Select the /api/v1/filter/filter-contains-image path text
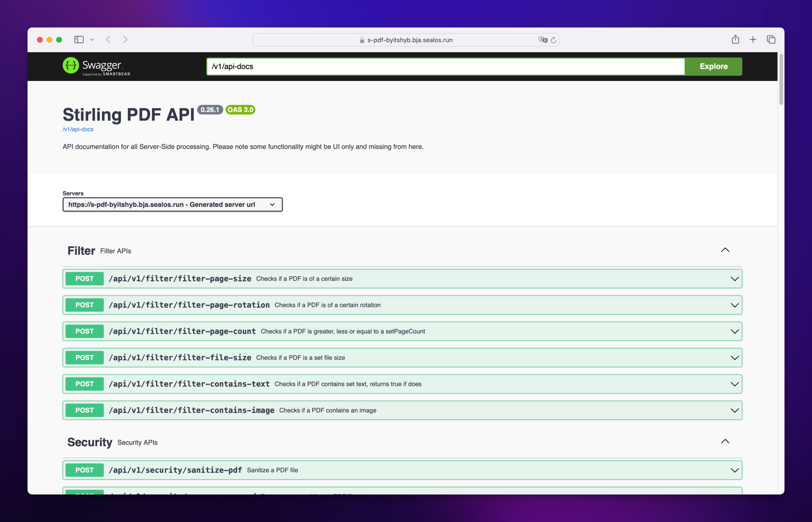The width and height of the screenshot is (812, 522). (x=191, y=410)
